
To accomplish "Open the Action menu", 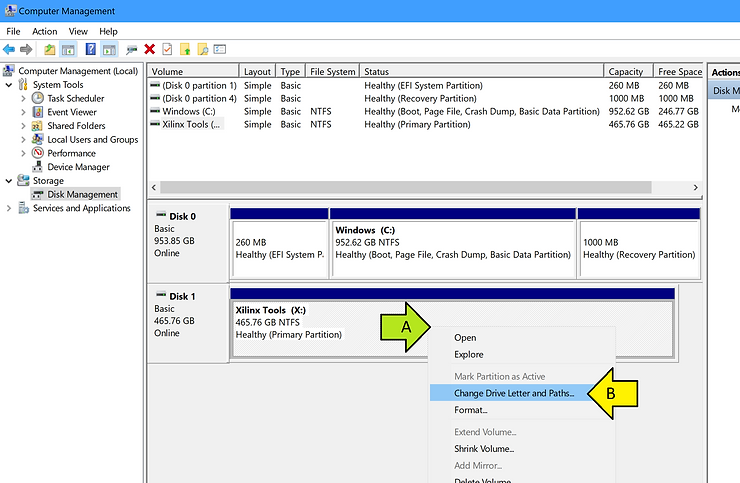I will click(x=44, y=31).
